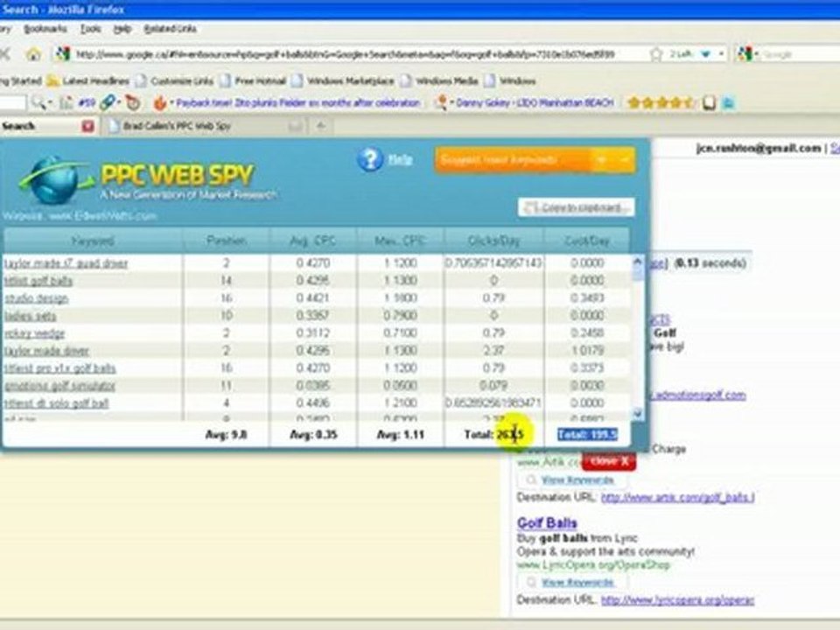Click the red Close X button
The width and height of the screenshot is (840, 630).
click(609, 461)
